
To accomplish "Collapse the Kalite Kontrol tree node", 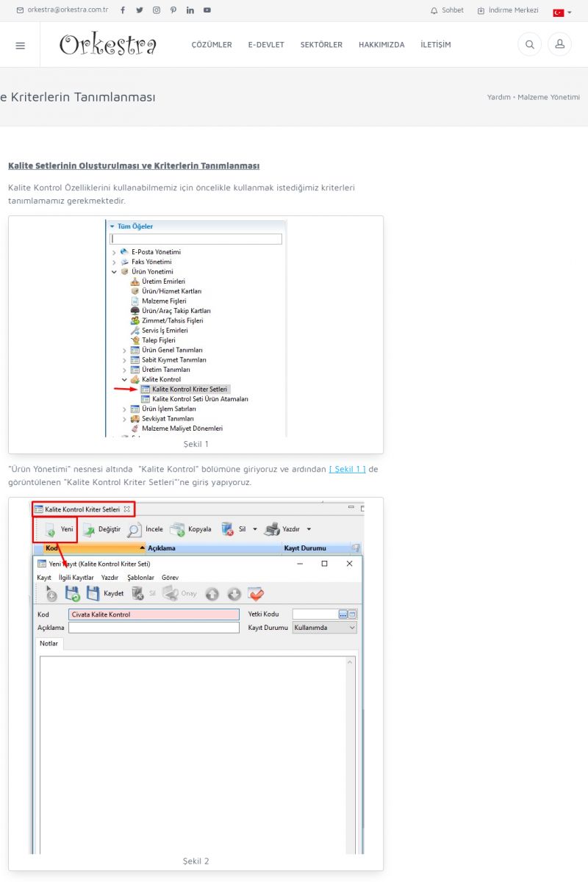I will 124,379.
